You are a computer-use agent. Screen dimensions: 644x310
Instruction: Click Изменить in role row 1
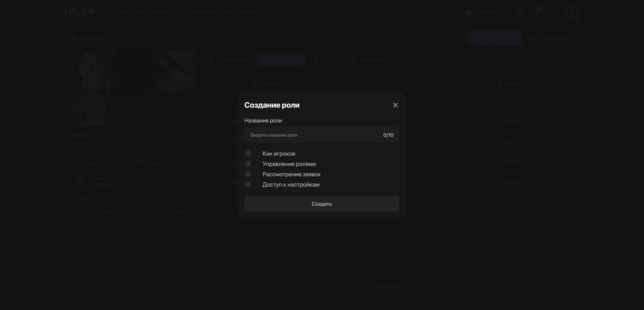pos(506,121)
